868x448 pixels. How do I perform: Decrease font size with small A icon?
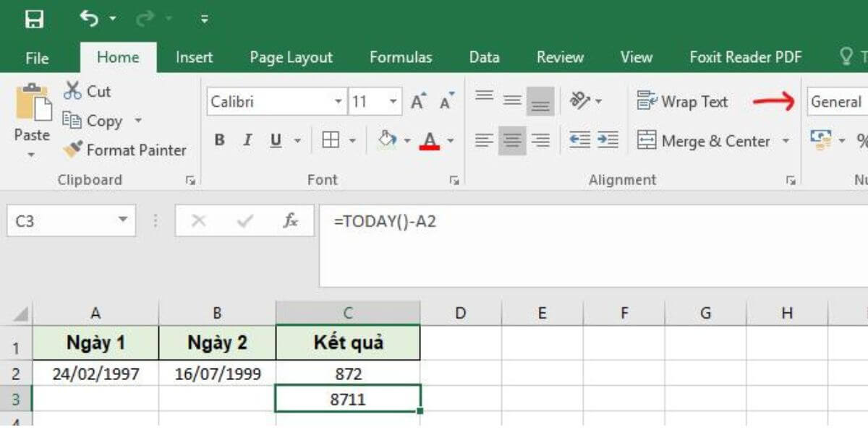pos(447,102)
